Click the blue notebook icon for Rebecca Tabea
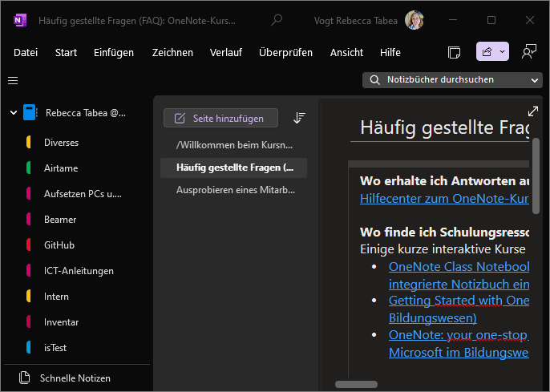The width and height of the screenshot is (550, 392). pos(30,113)
